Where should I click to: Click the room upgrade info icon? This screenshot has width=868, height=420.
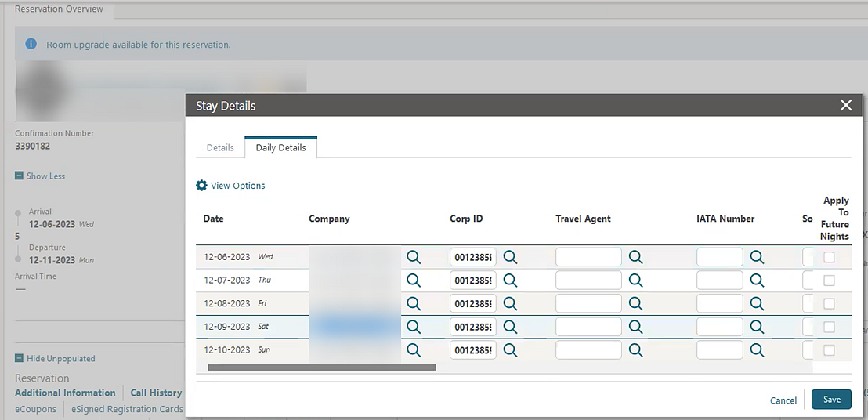point(31,44)
